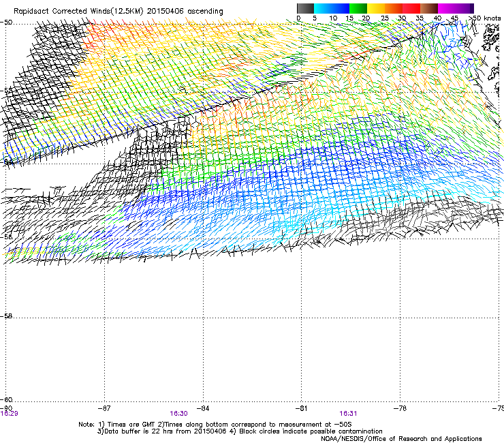The width and height of the screenshot is (504, 443).
Task: Click the '20150406' date in the title
Action: pyautogui.click(x=166, y=11)
